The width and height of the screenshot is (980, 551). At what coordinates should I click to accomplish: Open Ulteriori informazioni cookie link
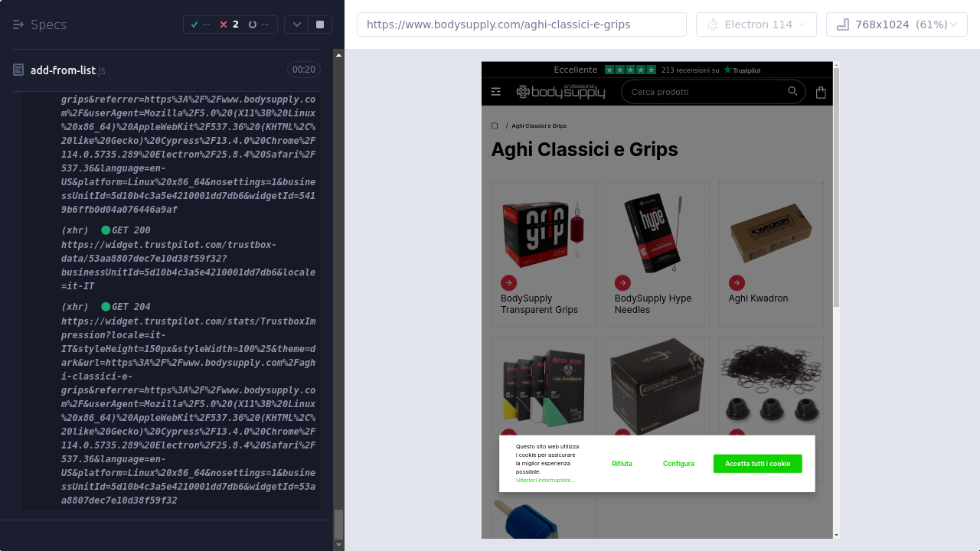tap(545, 481)
